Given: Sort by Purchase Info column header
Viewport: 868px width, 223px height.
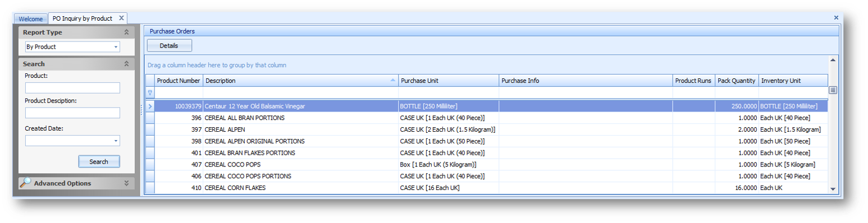Looking at the screenshot, I should pyautogui.click(x=586, y=81).
